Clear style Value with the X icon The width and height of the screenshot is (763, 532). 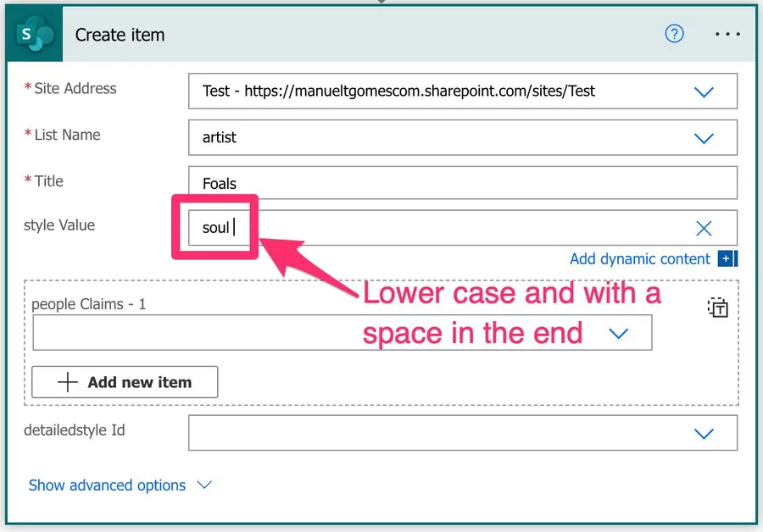704,228
